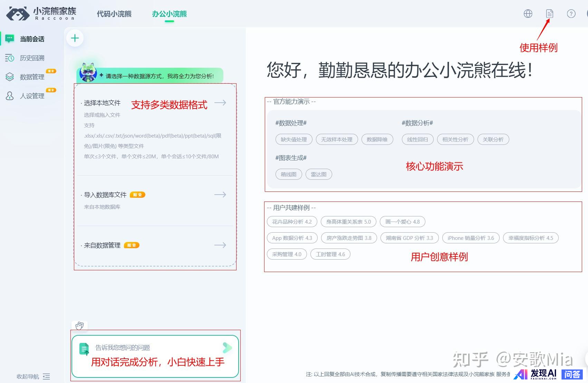Click the 线性回归 demo button
This screenshot has width=588, height=383.
[x=417, y=139]
